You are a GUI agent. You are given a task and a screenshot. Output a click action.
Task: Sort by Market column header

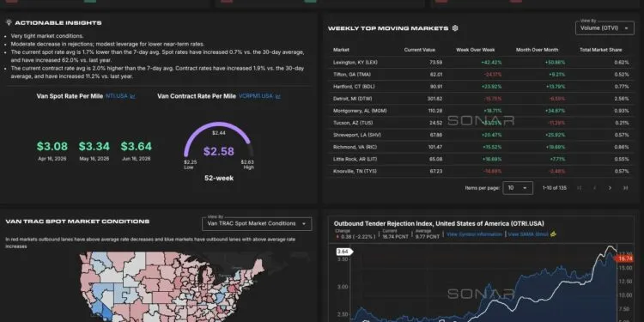[341, 50]
